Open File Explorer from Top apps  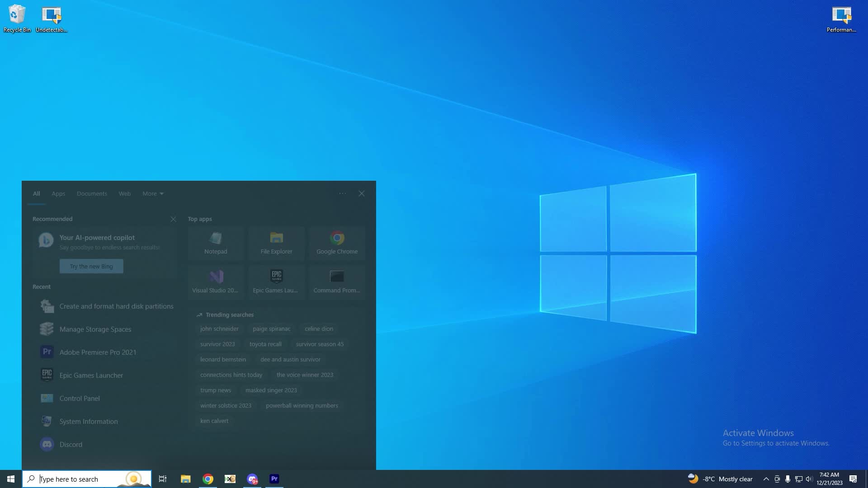(276, 243)
